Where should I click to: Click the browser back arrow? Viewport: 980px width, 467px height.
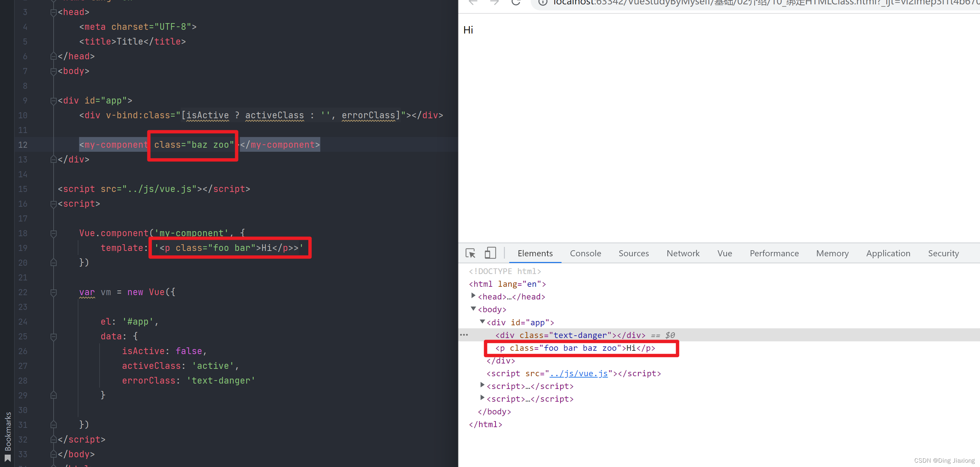click(x=473, y=2)
